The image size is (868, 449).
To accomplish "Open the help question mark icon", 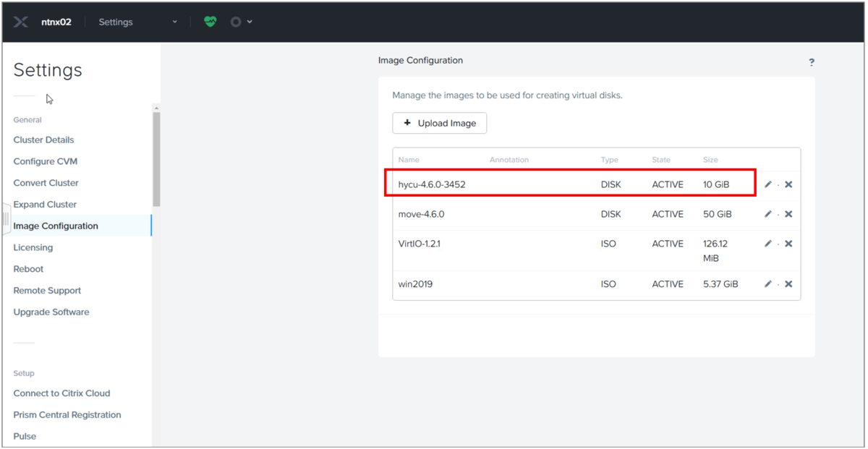I will tap(812, 62).
